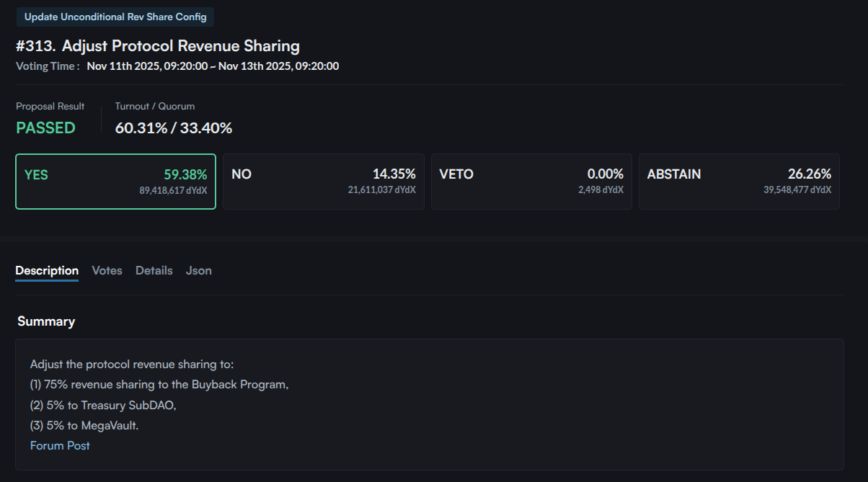Open the Details tab
868x482 pixels.
(x=154, y=270)
